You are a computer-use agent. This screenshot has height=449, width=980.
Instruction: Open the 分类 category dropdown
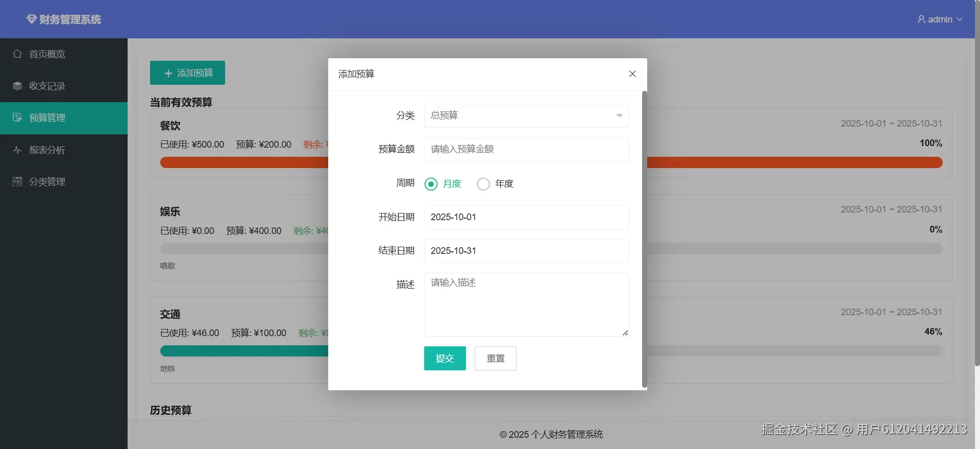pos(526,115)
